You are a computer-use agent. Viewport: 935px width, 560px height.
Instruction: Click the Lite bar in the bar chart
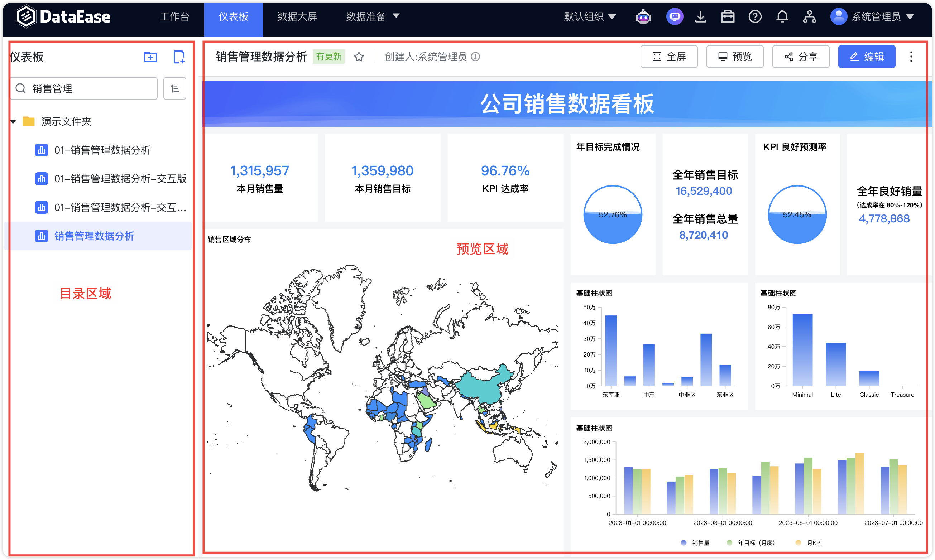[x=836, y=364]
